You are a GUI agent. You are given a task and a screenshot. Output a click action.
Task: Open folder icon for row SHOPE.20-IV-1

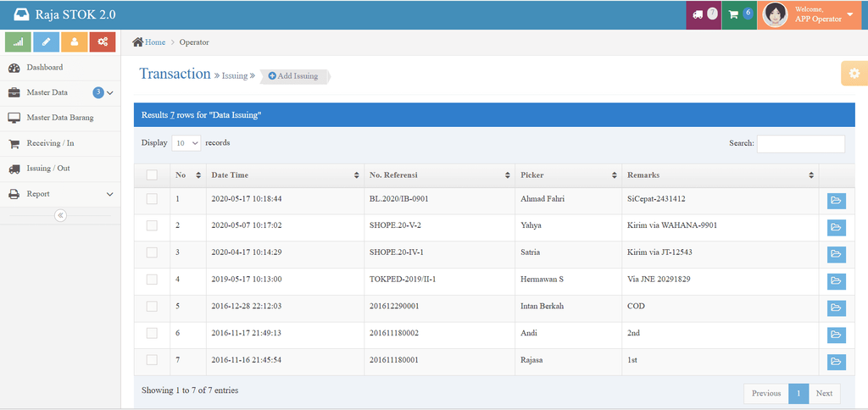(x=836, y=254)
